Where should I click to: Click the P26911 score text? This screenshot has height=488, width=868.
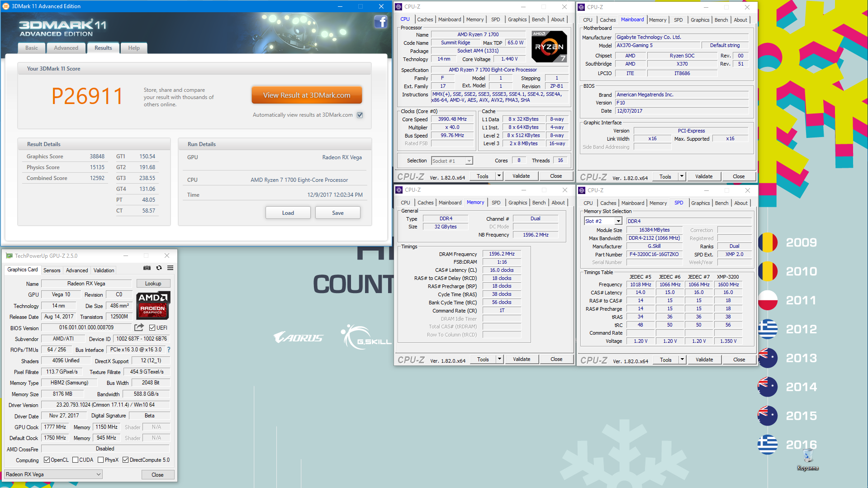point(87,96)
